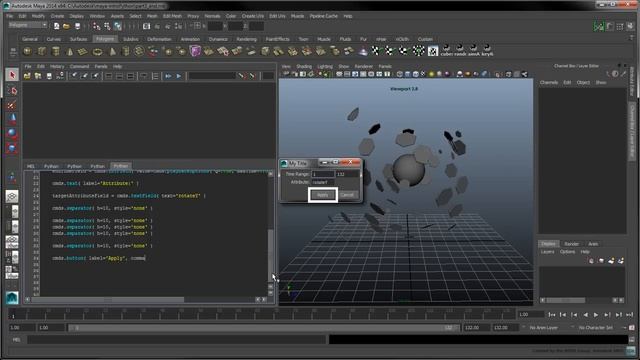Switch to single perspective view layout
This screenshot has height=360, width=640.
point(12,197)
